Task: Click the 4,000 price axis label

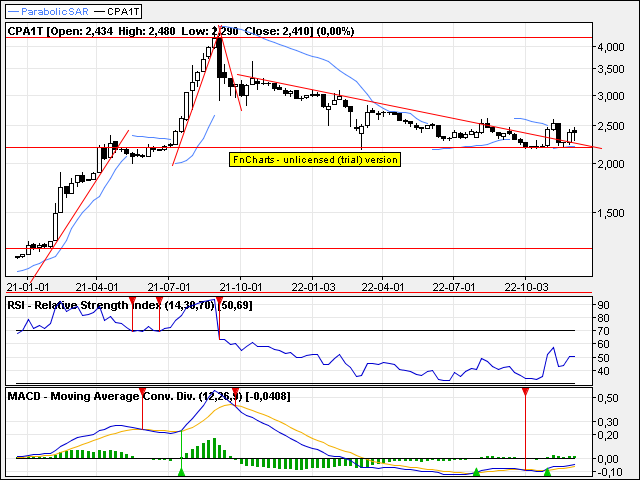Action: (611, 47)
